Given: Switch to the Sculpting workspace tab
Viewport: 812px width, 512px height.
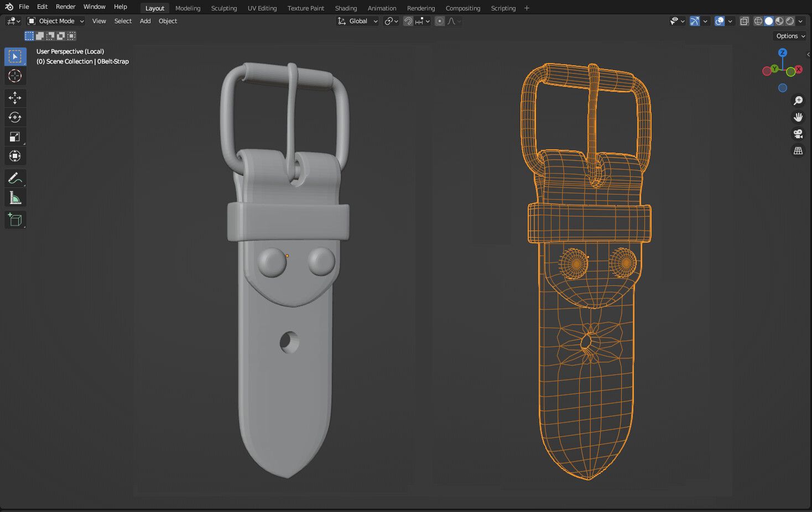Looking at the screenshot, I should (x=224, y=8).
